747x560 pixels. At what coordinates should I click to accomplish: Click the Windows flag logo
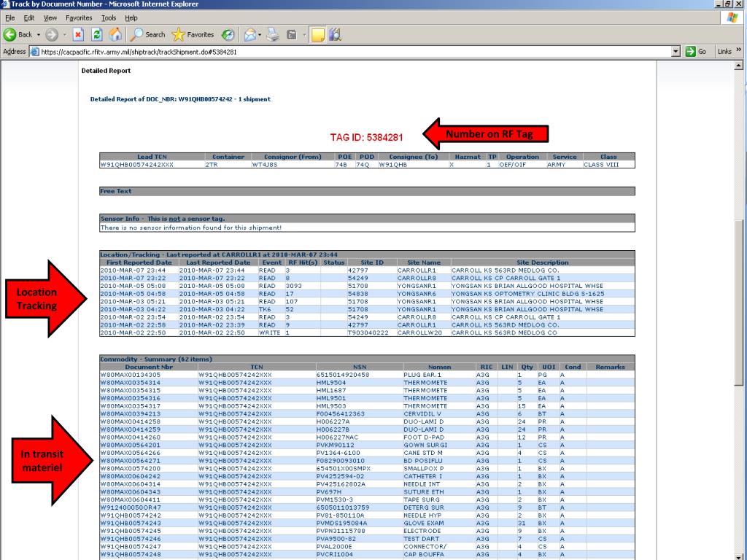click(x=732, y=17)
